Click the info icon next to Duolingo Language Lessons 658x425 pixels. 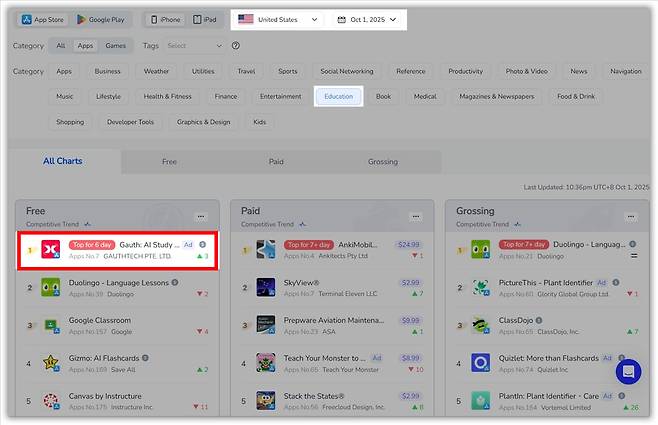click(175, 283)
